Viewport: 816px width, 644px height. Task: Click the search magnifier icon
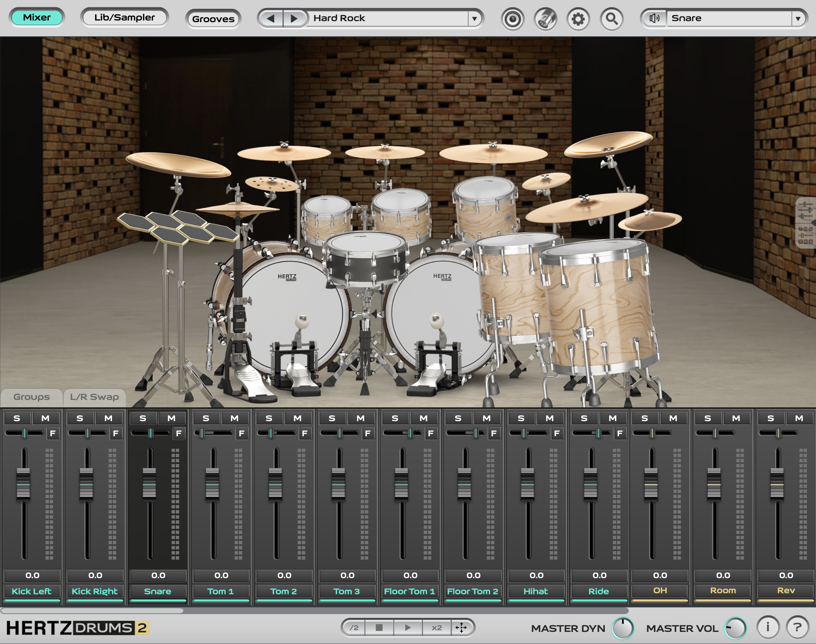pos(612,18)
